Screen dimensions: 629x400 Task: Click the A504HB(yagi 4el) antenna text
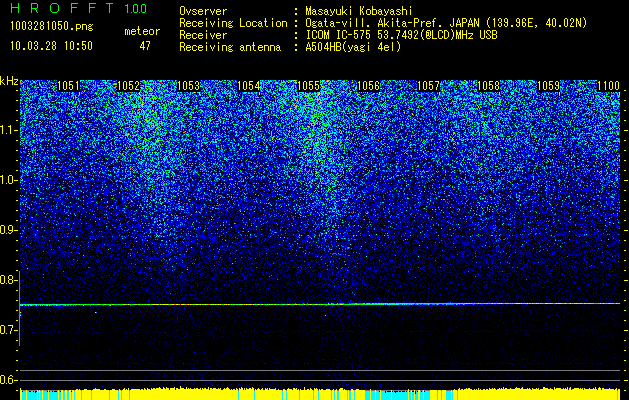[x=353, y=47]
